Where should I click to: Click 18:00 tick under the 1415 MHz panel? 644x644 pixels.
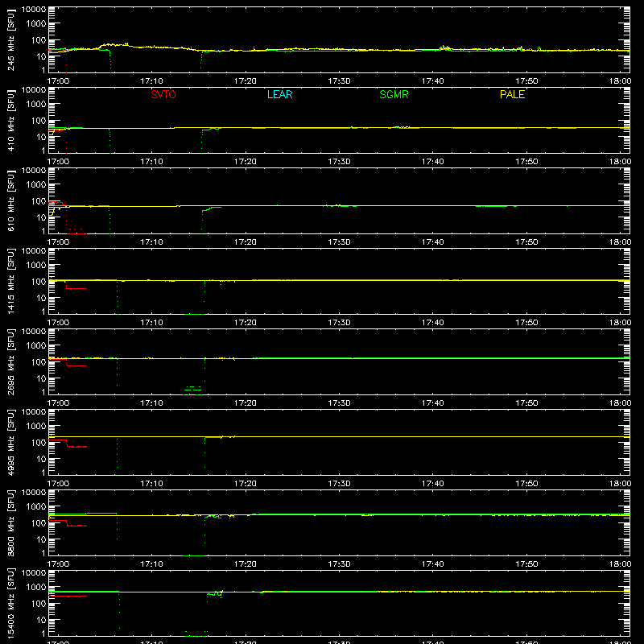[620, 323]
